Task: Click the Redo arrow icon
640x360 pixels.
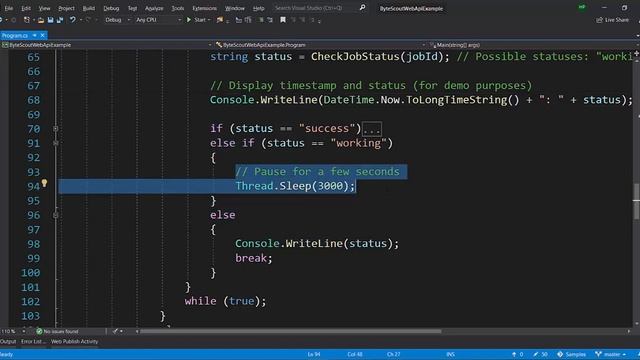Action: [88, 20]
